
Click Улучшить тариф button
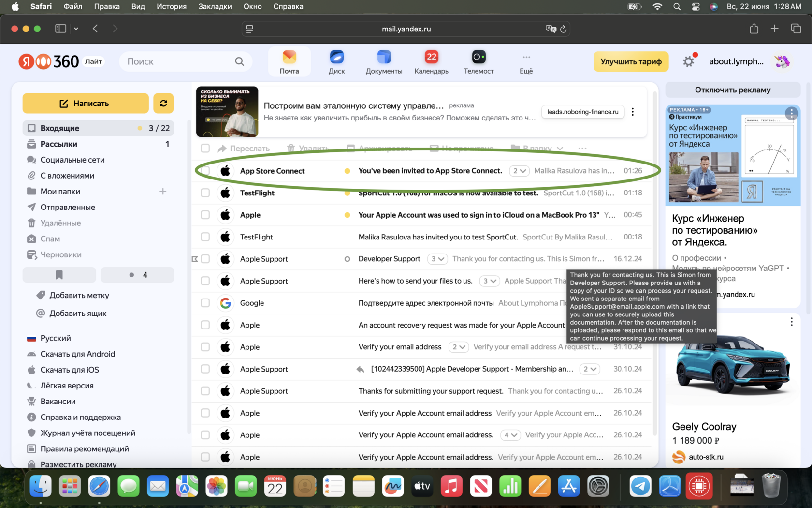631,61
